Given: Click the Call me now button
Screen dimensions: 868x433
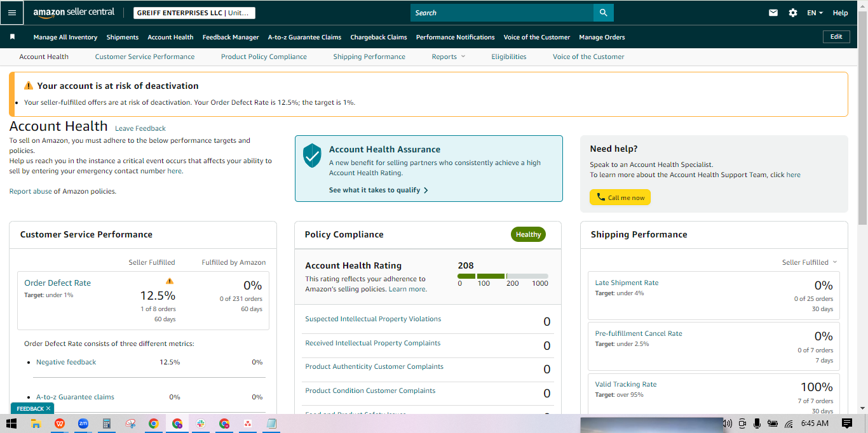Looking at the screenshot, I should 620,197.
